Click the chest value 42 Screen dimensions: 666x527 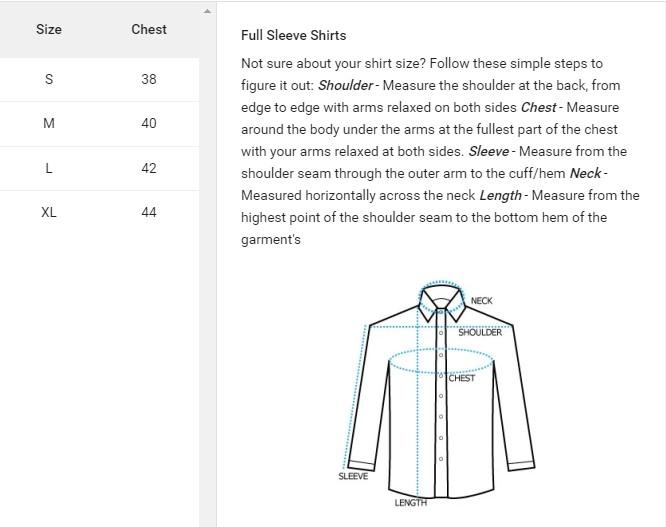(149, 168)
